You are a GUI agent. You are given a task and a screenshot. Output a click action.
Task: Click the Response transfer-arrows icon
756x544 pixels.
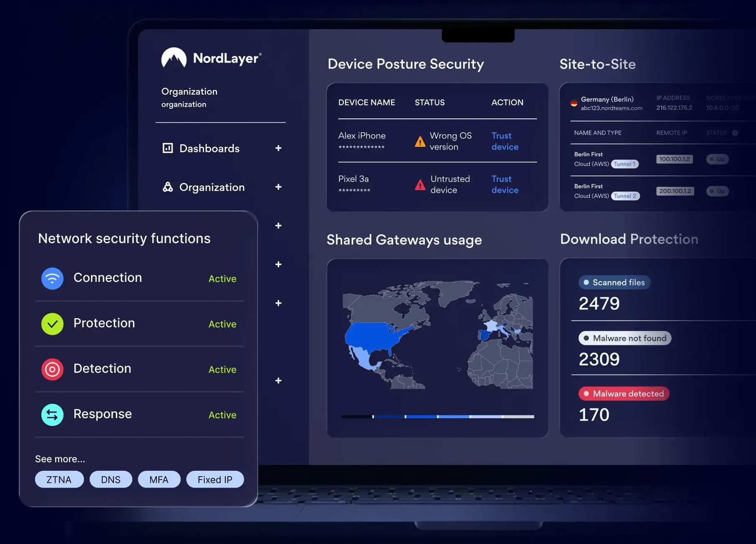[x=52, y=414]
